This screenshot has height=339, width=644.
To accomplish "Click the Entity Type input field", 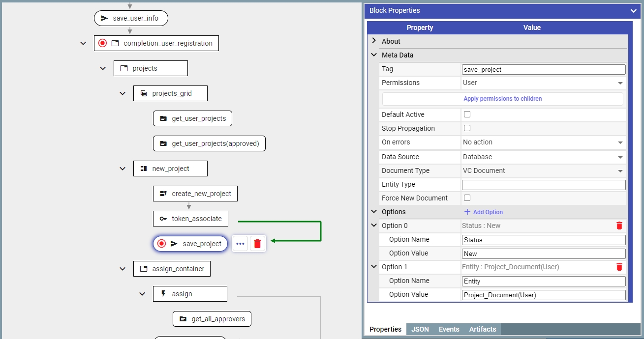I will click(x=543, y=185).
